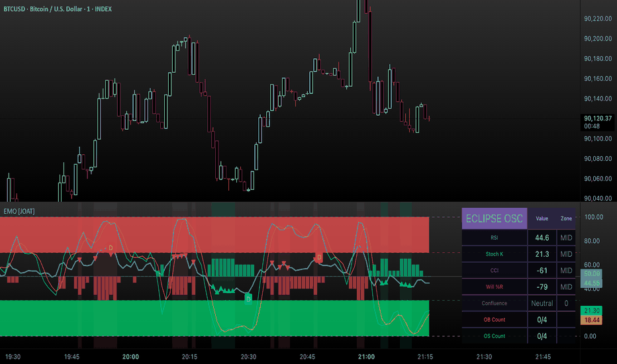Click the orange D divergence marker near 19:55
This screenshot has height=364, width=617.
click(x=111, y=248)
